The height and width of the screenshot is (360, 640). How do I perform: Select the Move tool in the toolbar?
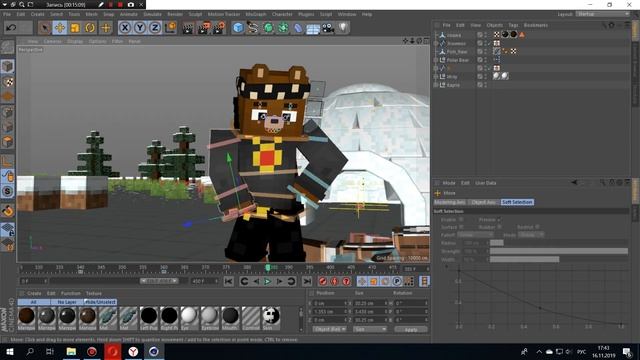point(60,28)
